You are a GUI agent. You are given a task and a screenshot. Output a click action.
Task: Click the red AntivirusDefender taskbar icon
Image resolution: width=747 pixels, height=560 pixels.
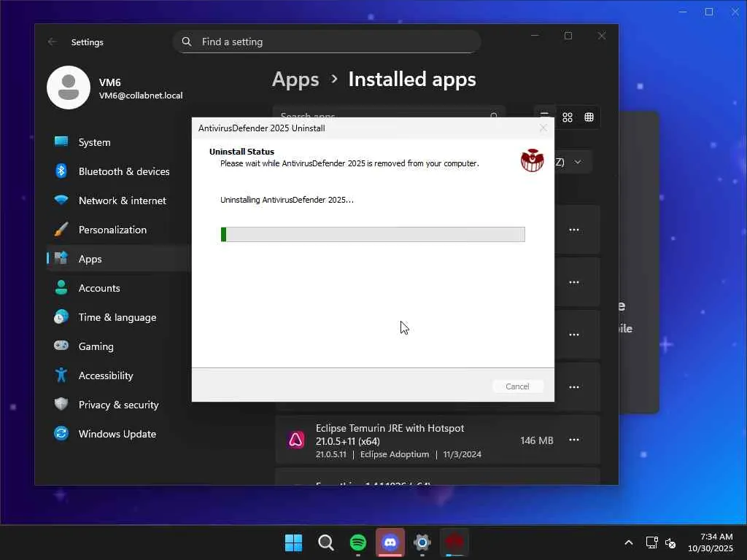454,542
